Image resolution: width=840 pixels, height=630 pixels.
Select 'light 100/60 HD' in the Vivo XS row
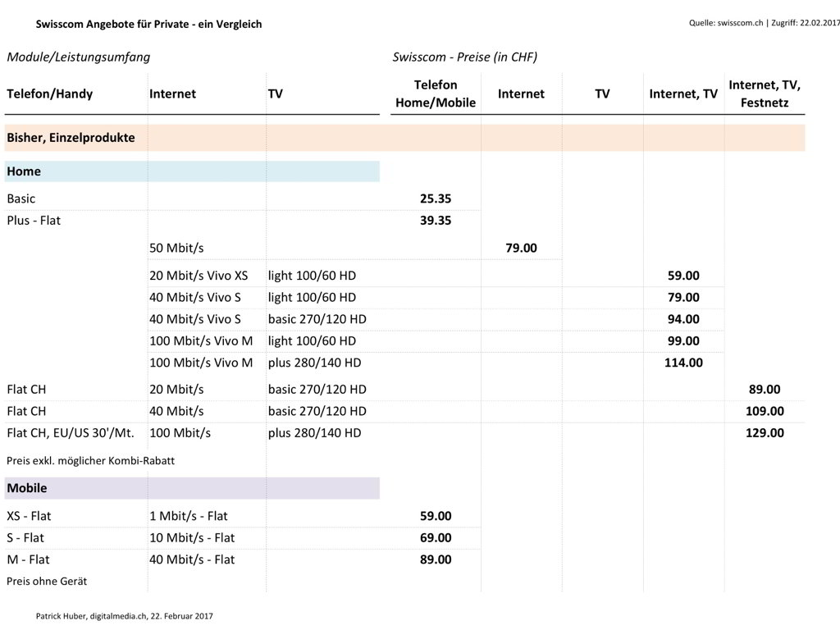(312, 276)
